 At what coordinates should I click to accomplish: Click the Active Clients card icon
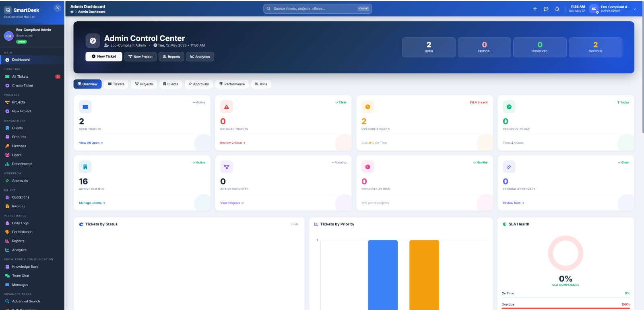(85, 167)
